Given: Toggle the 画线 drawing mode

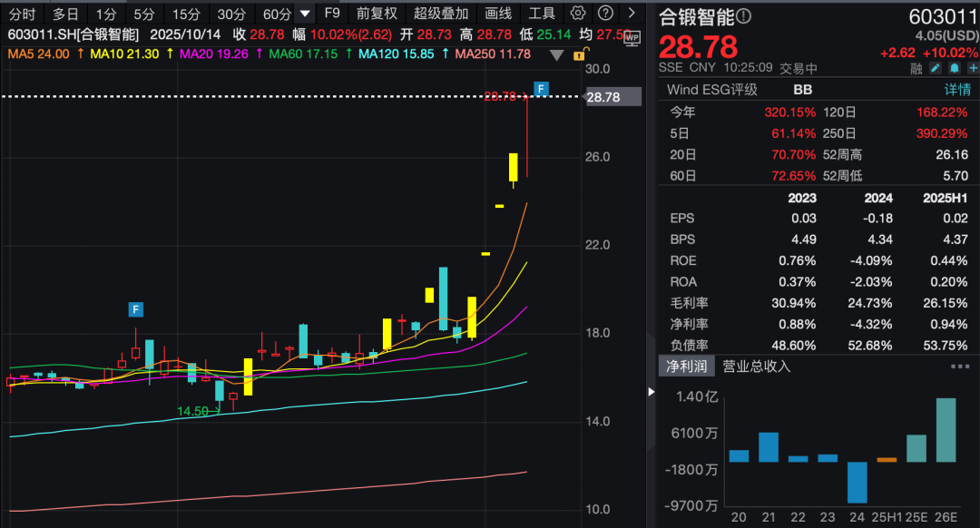Looking at the screenshot, I should coord(498,14).
